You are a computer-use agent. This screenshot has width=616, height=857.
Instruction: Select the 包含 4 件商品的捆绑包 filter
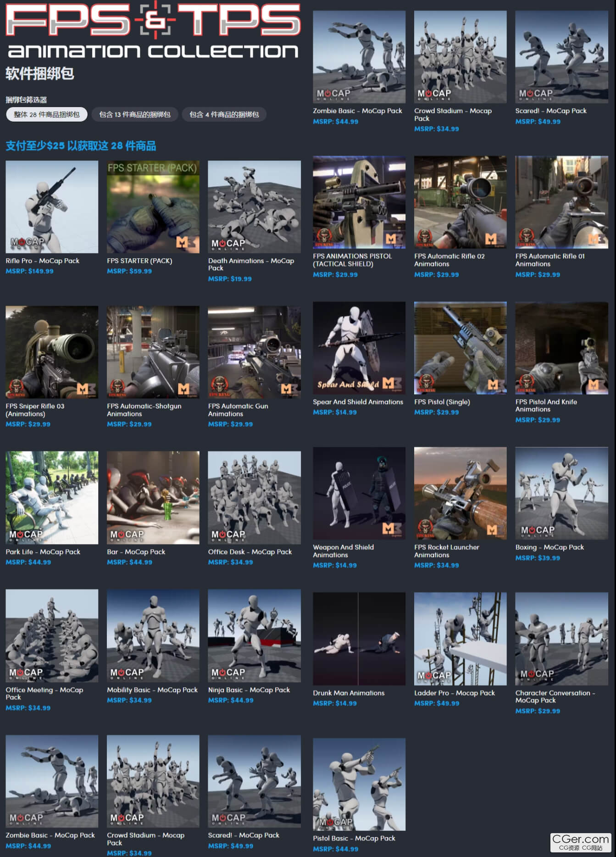click(224, 114)
